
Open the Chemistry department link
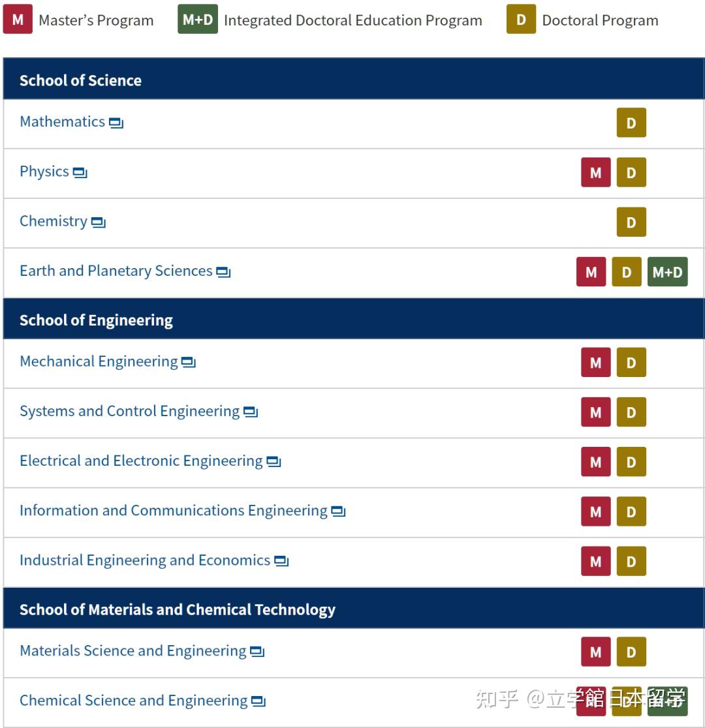(x=54, y=221)
